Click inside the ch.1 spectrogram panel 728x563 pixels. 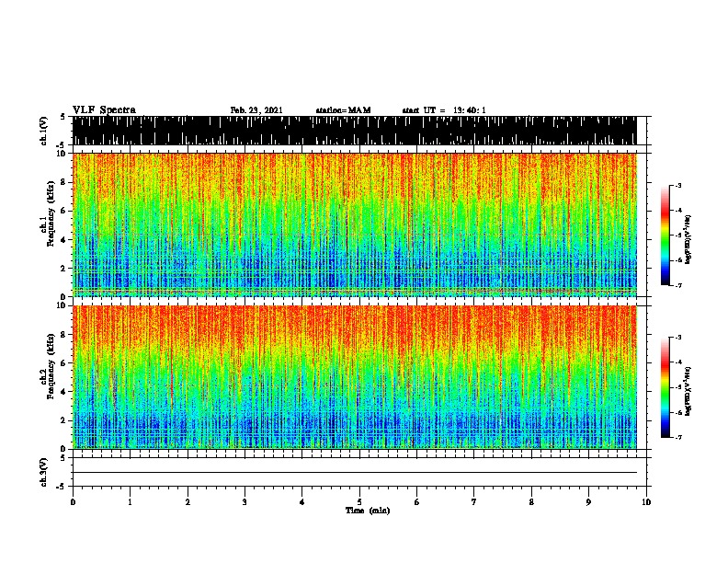(355, 224)
